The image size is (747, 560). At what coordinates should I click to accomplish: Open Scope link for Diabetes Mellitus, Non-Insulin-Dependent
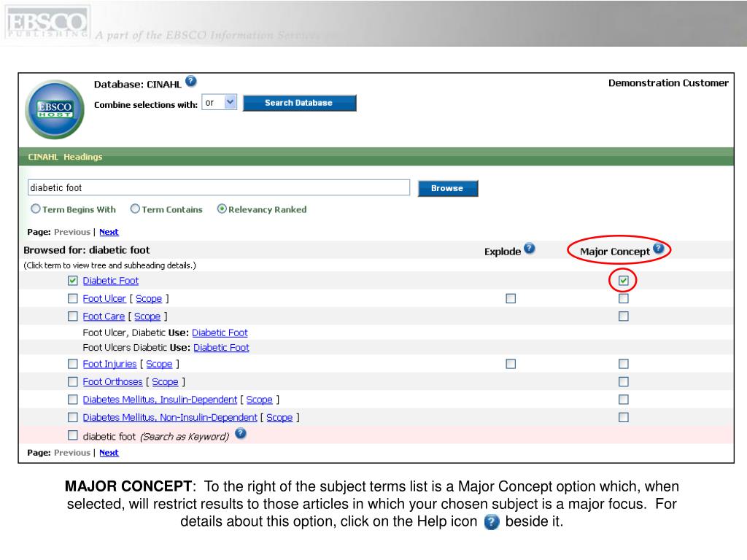click(279, 418)
